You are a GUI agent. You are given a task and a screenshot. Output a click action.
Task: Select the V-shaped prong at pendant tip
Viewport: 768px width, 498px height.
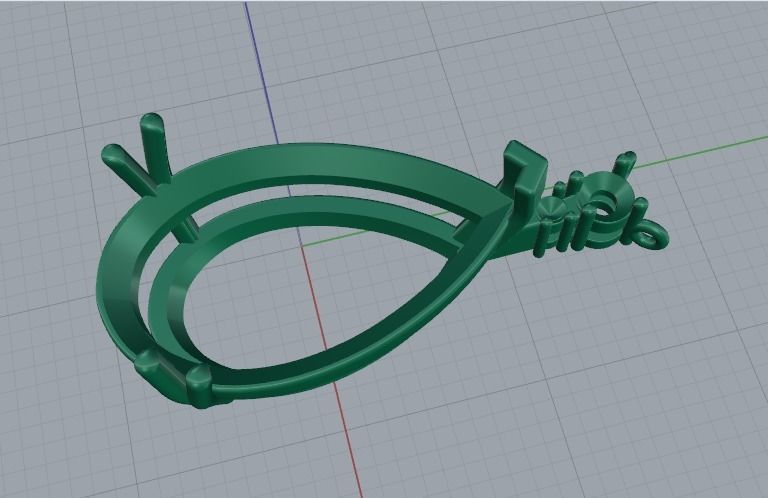pos(524,179)
